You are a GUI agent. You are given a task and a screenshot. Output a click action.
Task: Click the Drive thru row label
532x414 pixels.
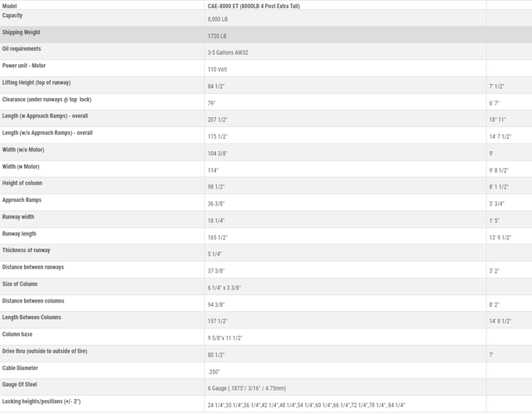[45, 351]
